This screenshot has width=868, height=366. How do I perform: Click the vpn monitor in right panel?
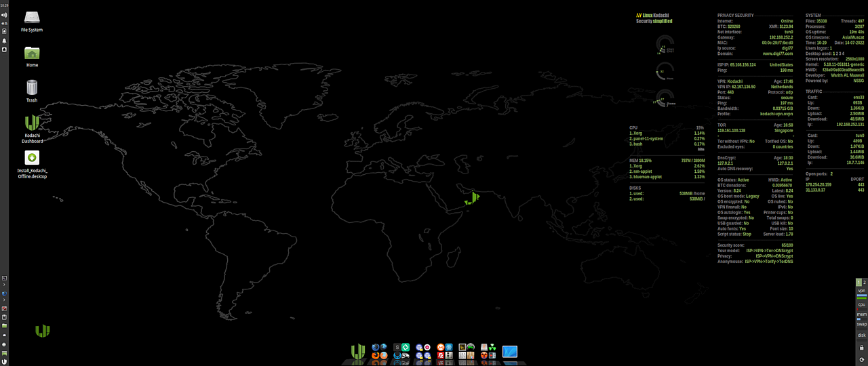coord(861,293)
